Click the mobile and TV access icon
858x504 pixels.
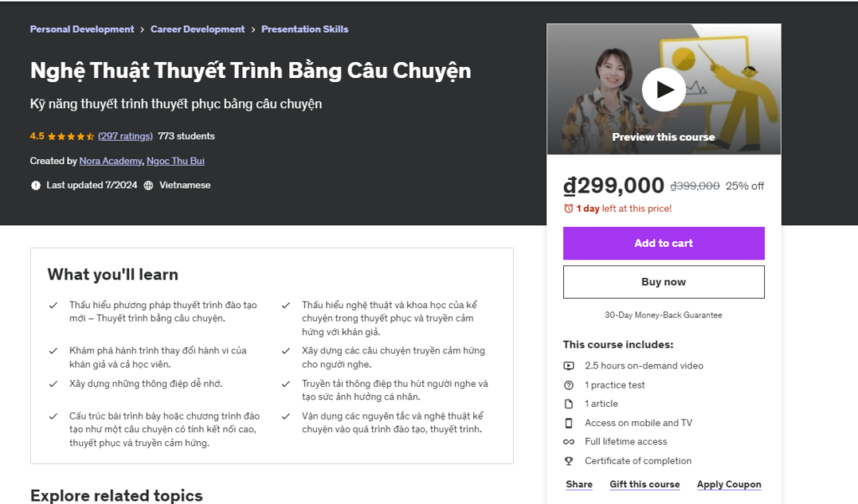[569, 423]
